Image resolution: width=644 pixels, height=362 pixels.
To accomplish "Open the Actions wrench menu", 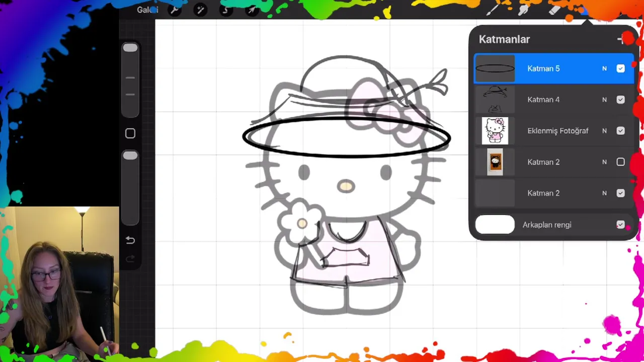I will (175, 10).
